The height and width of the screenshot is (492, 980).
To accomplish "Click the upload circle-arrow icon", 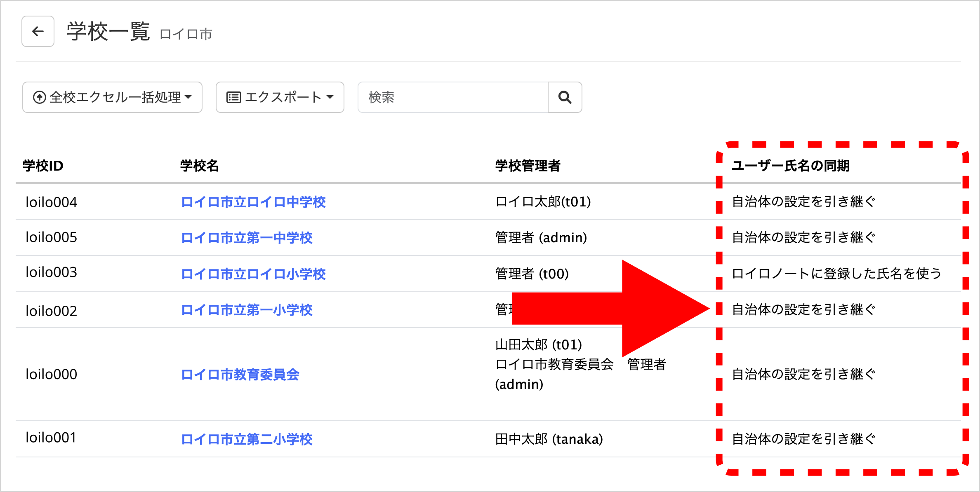I will coord(39,97).
